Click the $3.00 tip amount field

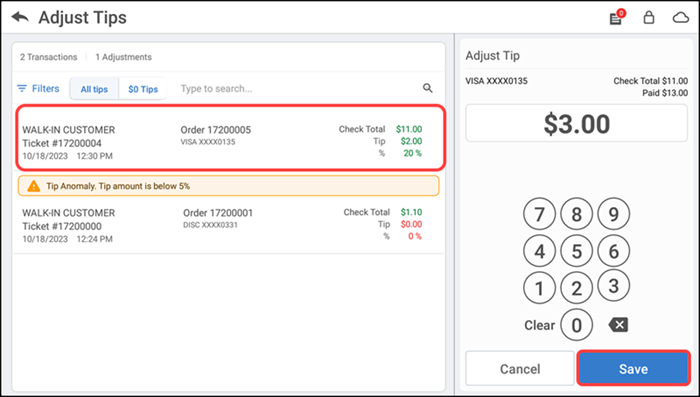click(576, 123)
